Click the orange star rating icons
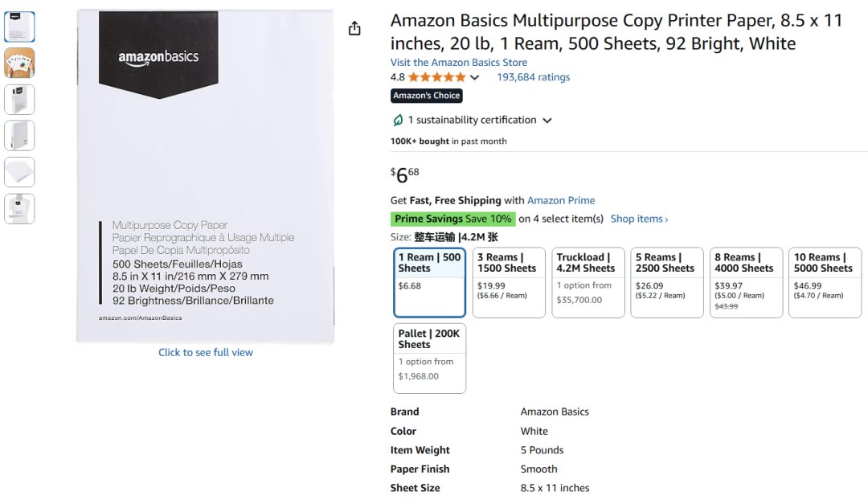 [x=436, y=77]
